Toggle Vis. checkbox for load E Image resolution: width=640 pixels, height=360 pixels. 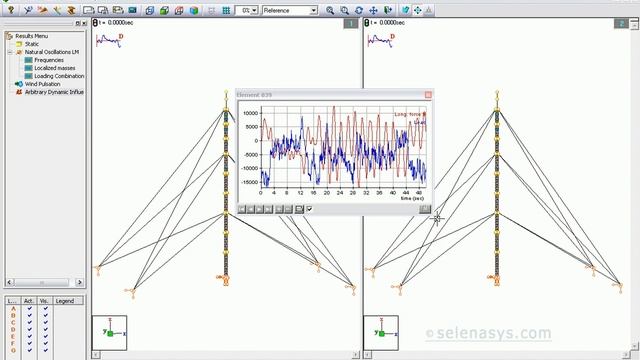coord(45,336)
